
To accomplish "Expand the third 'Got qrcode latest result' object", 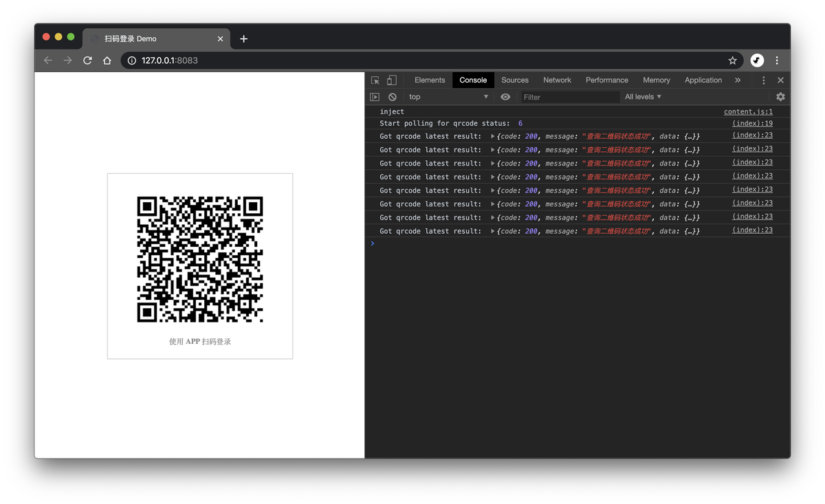I will [493, 164].
